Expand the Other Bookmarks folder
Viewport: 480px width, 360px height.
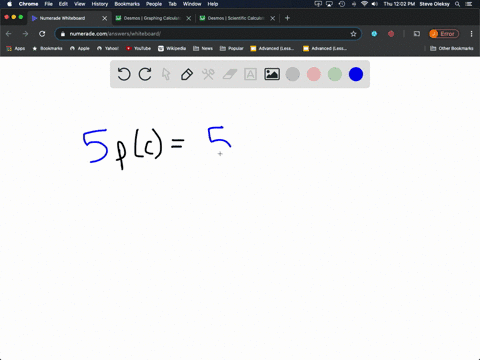[x=452, y=48]
